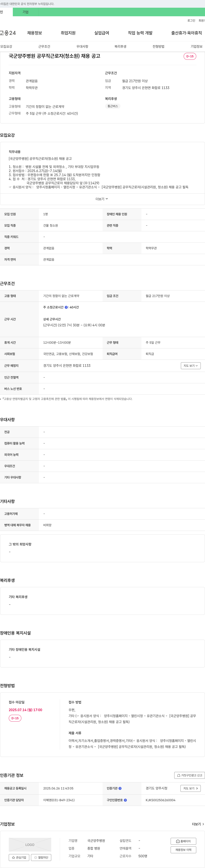This screenshot has height=868, width=205.
Task: Open the 구인인증번호 help info icon
Action: pyautogui.click(x=125, y=800)
